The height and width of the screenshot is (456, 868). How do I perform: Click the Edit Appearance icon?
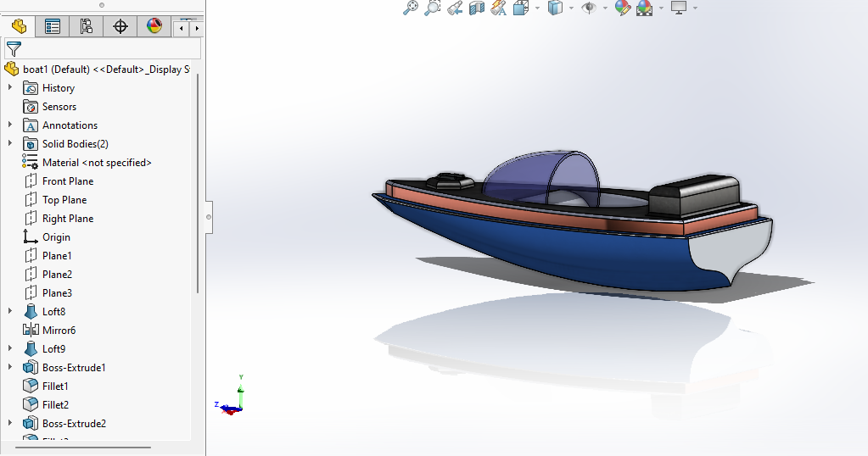[623, 8]
